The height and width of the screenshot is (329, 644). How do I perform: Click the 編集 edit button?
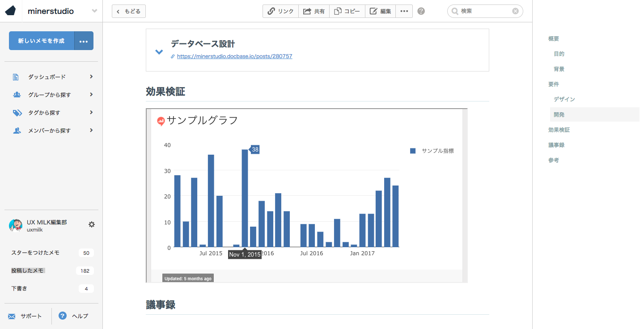[x=381, y=11]
